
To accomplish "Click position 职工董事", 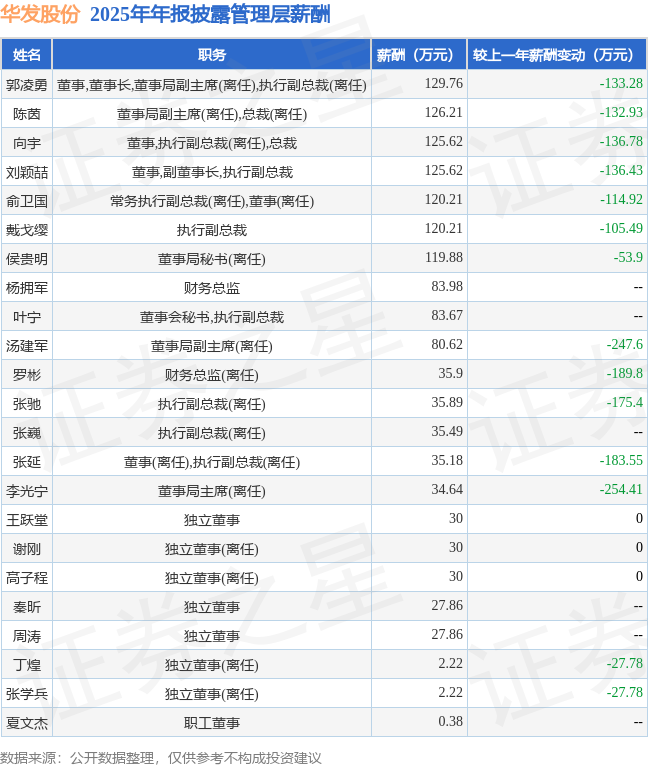I will tap(212, 723).
